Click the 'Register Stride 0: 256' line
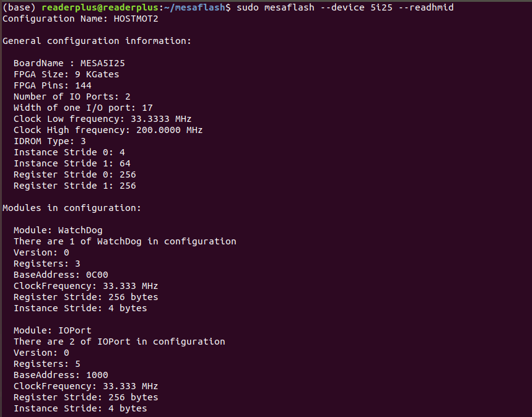 pyautogui.click(x=75, y=174)
